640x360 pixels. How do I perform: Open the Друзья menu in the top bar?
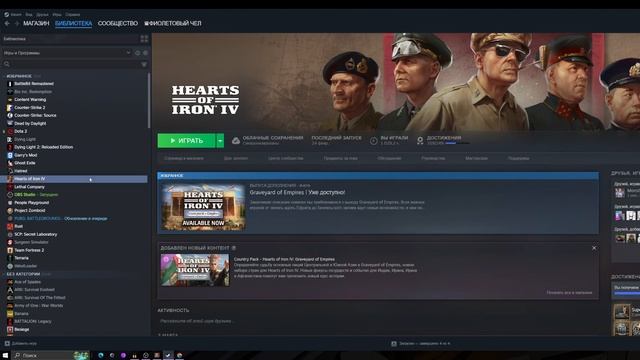click(x=42, y=14)
